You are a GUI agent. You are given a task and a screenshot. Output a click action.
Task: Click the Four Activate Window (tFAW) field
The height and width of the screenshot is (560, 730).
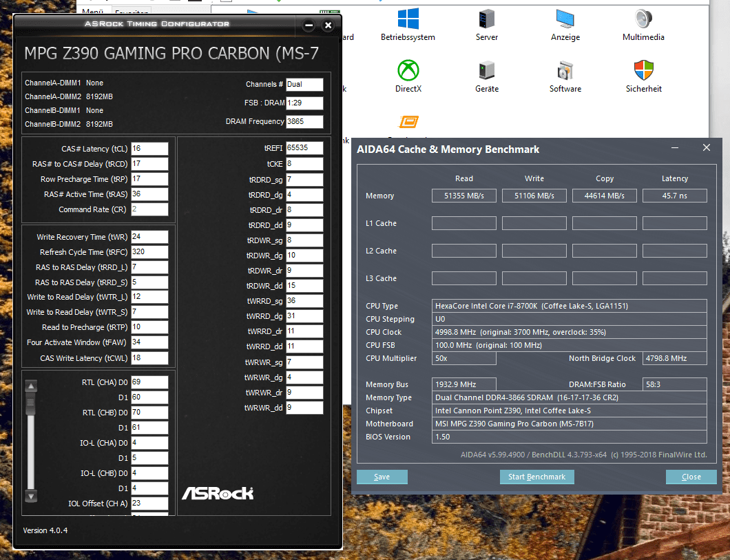149,342
